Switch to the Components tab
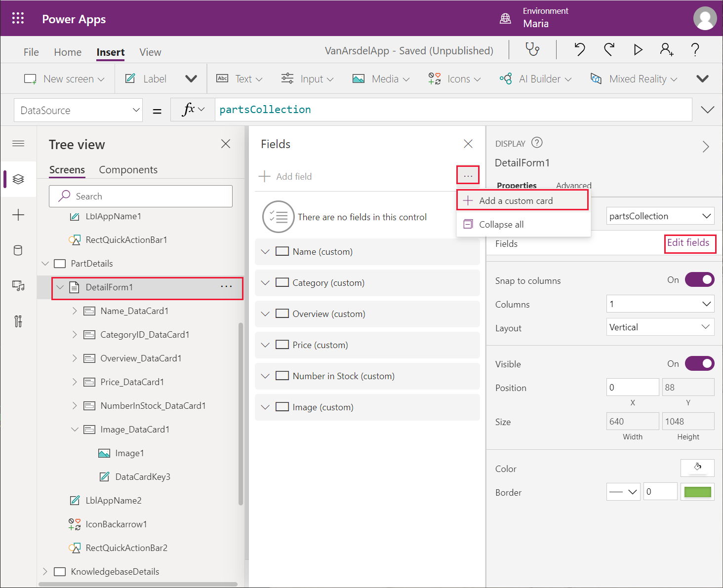The height and width of the screenshot is (588, 723). point(128,170)
